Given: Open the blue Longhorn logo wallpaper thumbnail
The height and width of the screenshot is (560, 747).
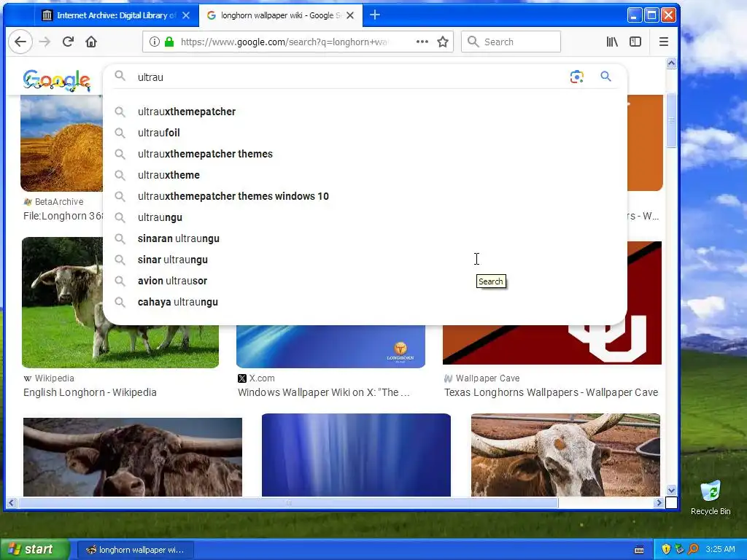Looking at the screenshot, I should [x=330, y=346].
